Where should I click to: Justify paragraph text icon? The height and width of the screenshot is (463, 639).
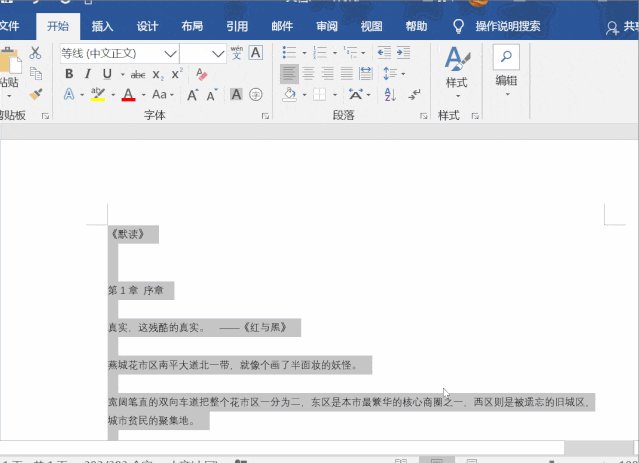pyautogui.click(x=347, y=74)
